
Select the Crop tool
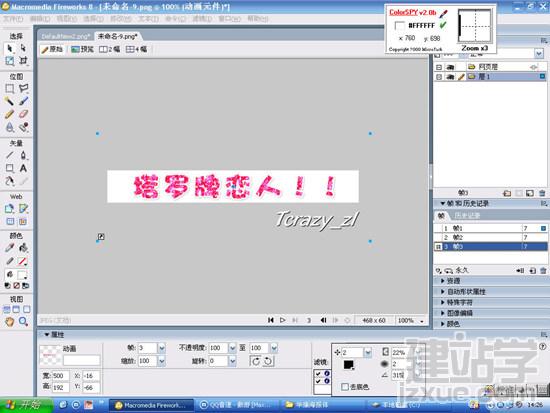[x=23, y=61]
